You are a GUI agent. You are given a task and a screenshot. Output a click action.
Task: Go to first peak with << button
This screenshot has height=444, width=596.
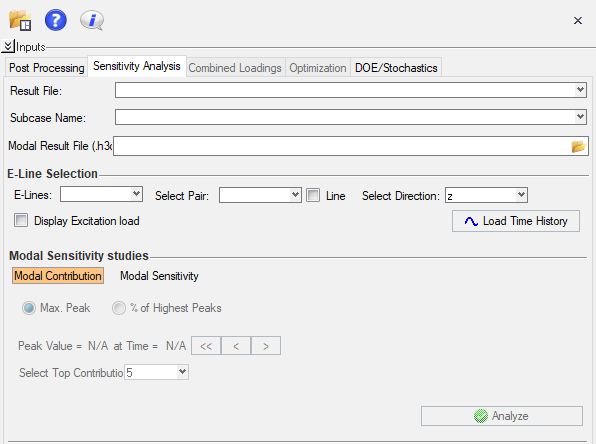click(x=206, y=346)
